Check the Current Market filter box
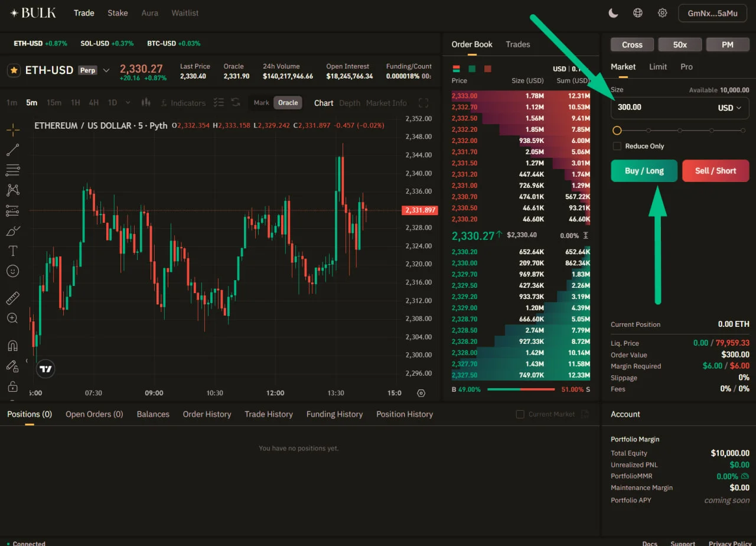This screenshot has width=756, height=546. [x=520, y=414]
